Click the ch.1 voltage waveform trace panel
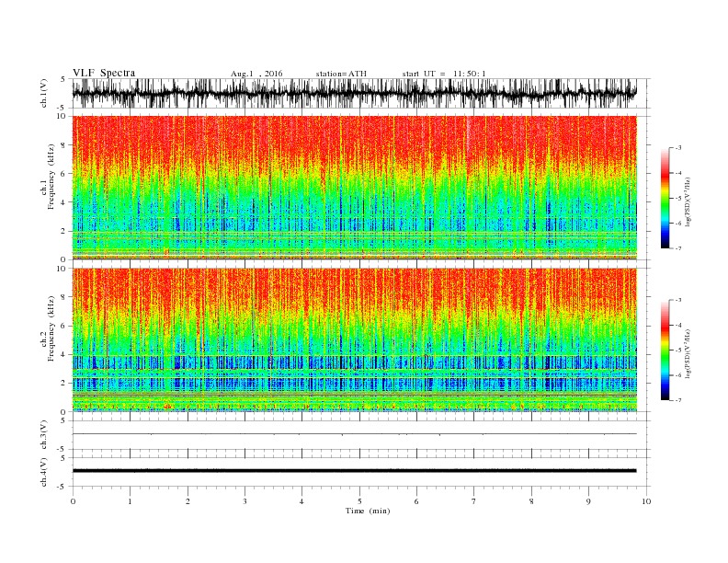728x563 pixels. (x=354, y=93)
